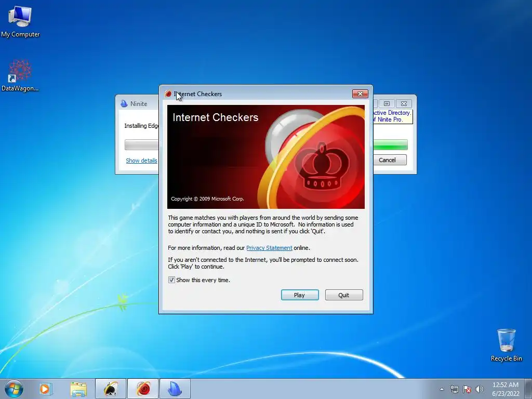Screen dimensions: 532x399
Task: Select the Recycle Bin desktop icon
Action: [506, 345]
